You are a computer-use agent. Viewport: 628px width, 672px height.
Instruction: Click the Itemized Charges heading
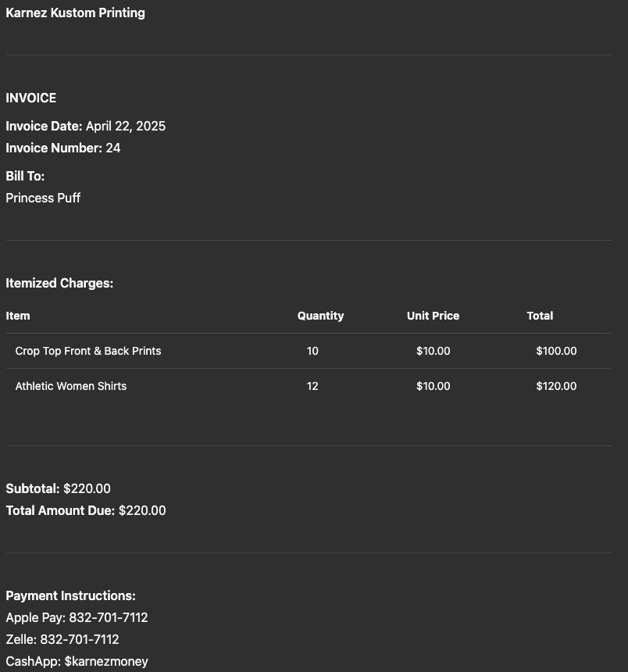coord(59,283)
